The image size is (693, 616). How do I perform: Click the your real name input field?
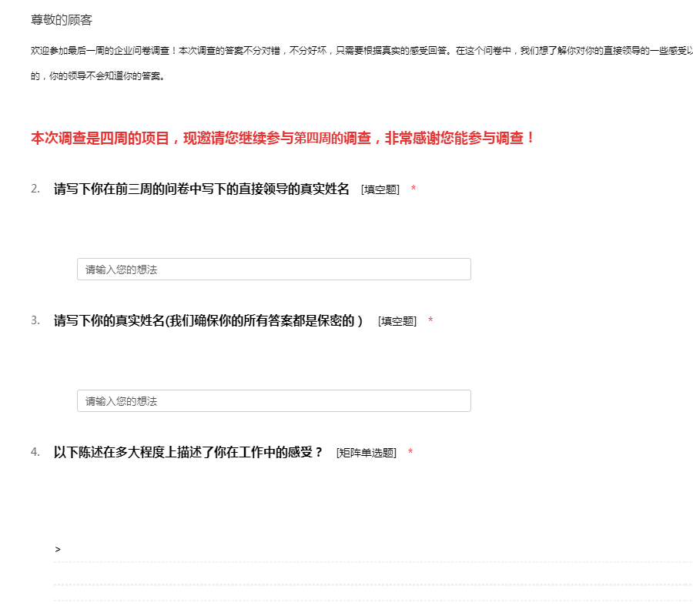click(273, 401)
